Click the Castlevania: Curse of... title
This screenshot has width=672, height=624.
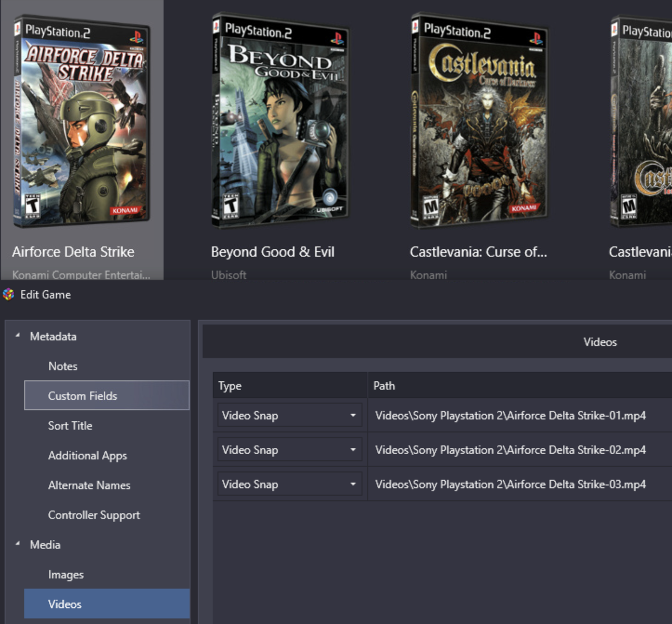tap(478, 252)
